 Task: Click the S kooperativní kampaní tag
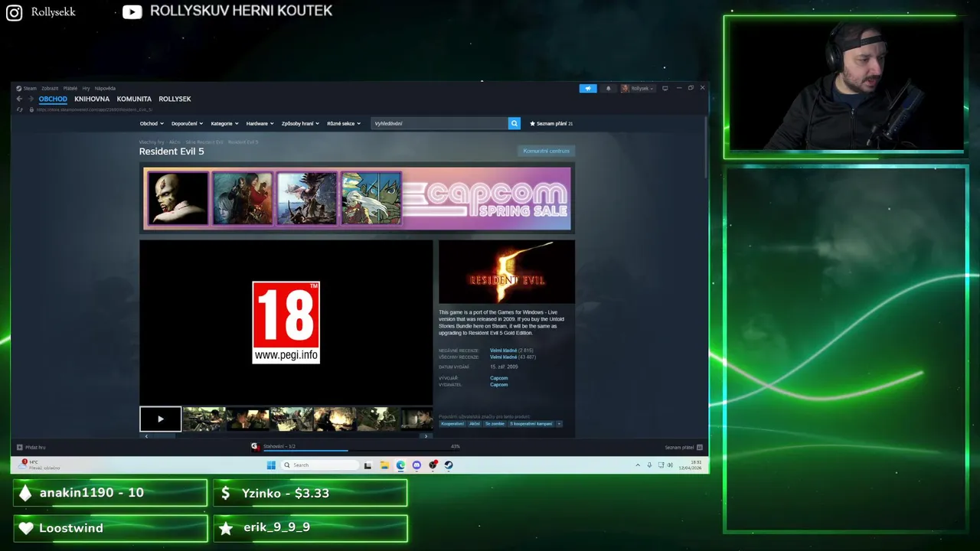click(531, 423)
